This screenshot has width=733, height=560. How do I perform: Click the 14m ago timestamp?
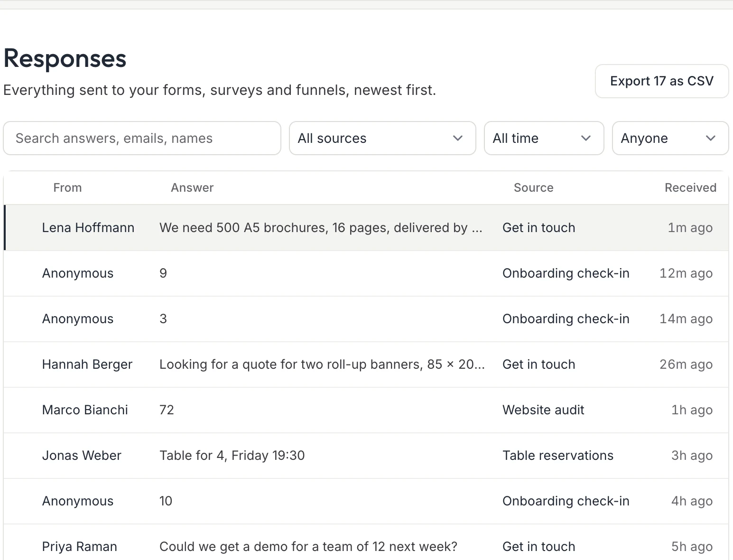pos(686,319)
